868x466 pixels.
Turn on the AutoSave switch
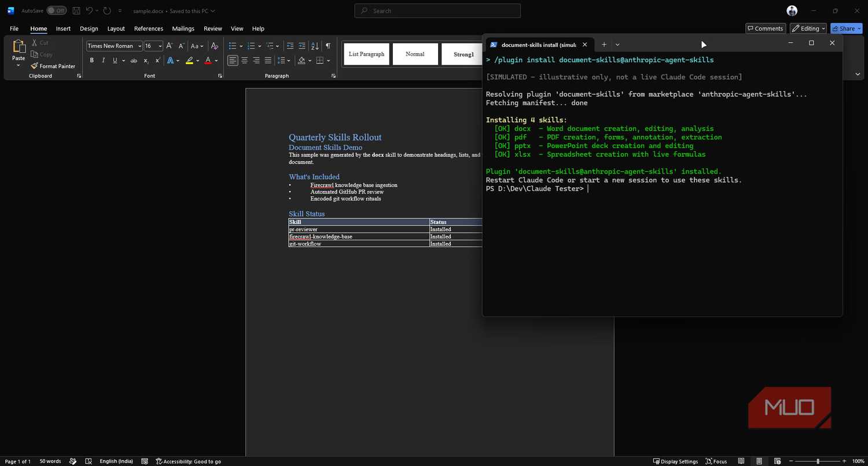tap(57, 10)
